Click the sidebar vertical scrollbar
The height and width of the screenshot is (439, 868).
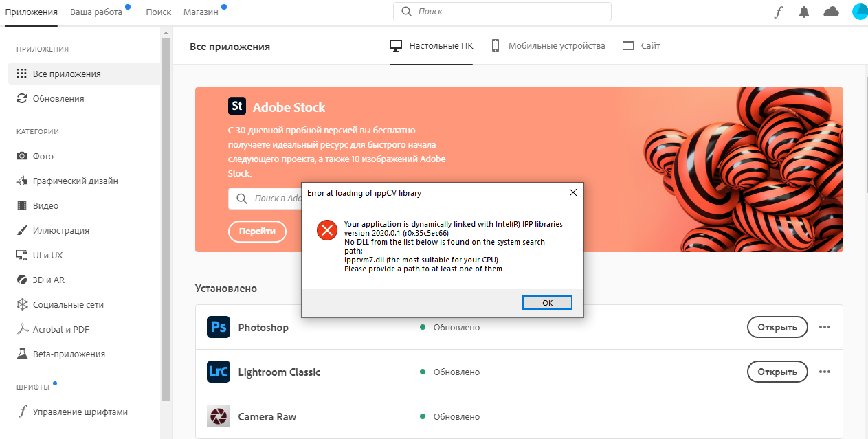[x=166, y=206]
